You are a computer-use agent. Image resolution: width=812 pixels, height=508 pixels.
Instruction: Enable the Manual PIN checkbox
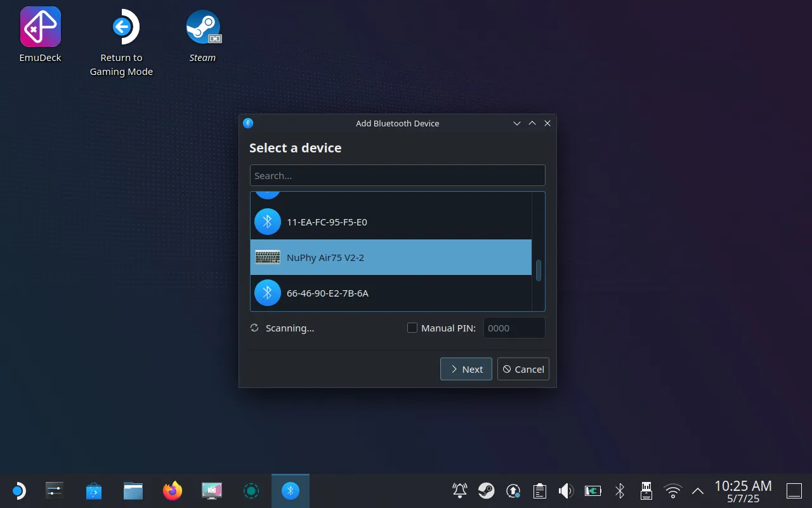point(412,328)
